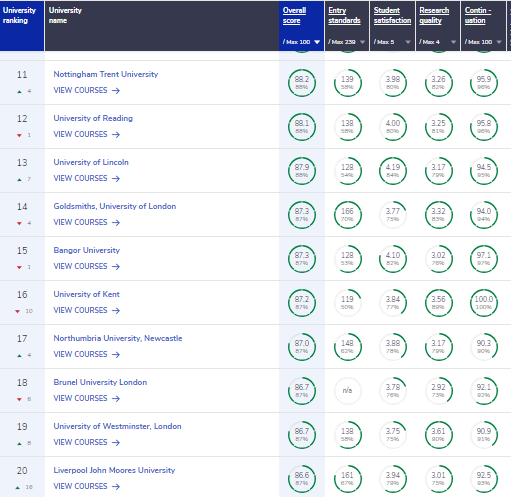This screenshot has height=497, width=511.
Task: Click the Continuation header link
Action: coord(478,15)
